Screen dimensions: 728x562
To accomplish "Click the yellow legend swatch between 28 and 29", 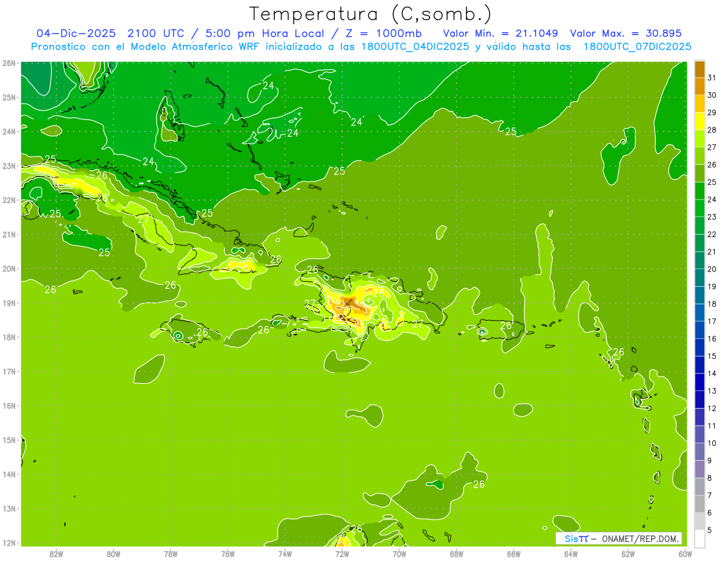I will coord(700,121).
